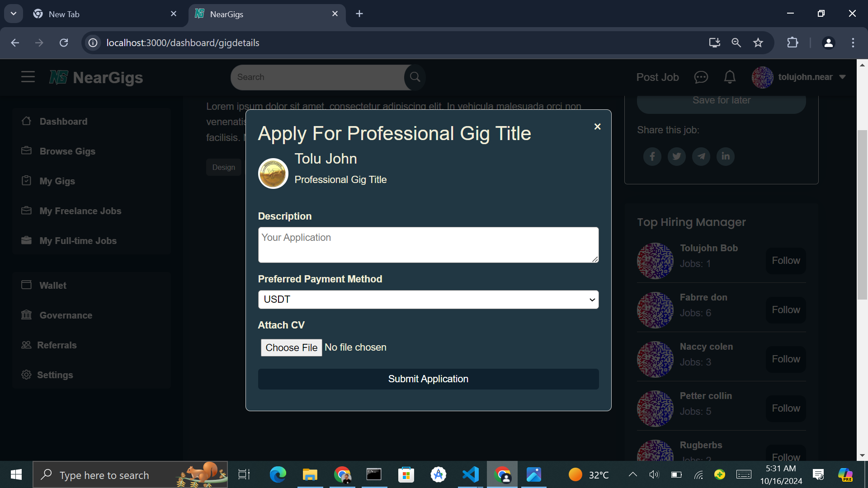This screenshot has height=488, width=868.
Task: Open Browse Gigs in sidebar
Action: (67, 151)
